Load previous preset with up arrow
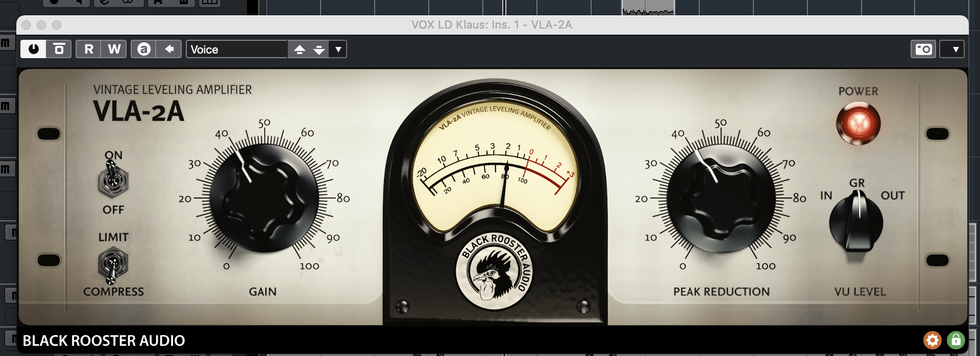This screenshot has height=356, width=980. [x=300, y=49]
